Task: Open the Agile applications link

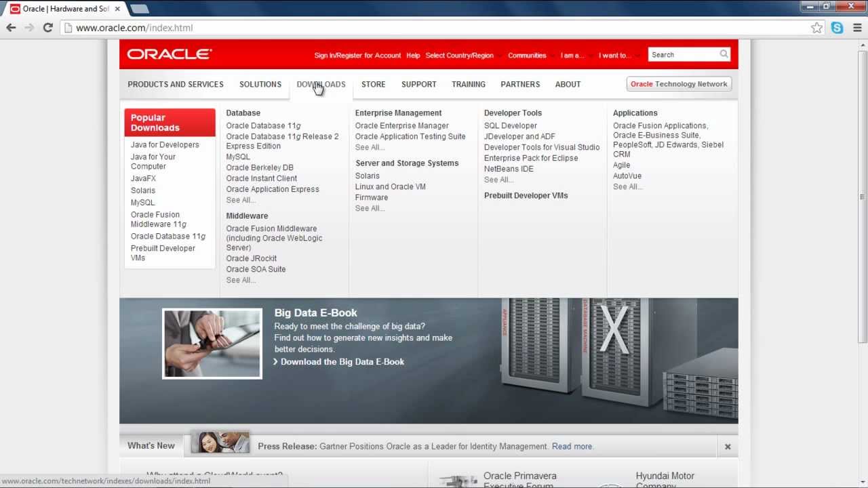Action: pos(622,165)
